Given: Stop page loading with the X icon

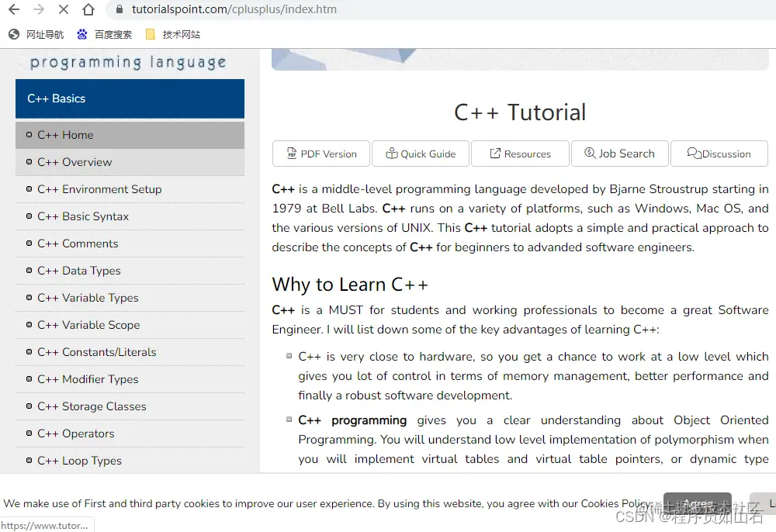Looking at the screenshot, I should 64,9.
